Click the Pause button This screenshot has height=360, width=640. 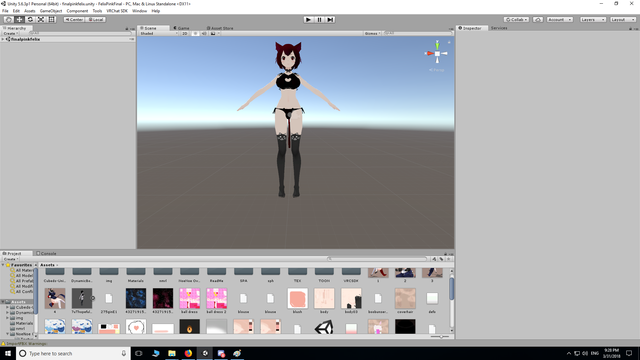point(320,20)
